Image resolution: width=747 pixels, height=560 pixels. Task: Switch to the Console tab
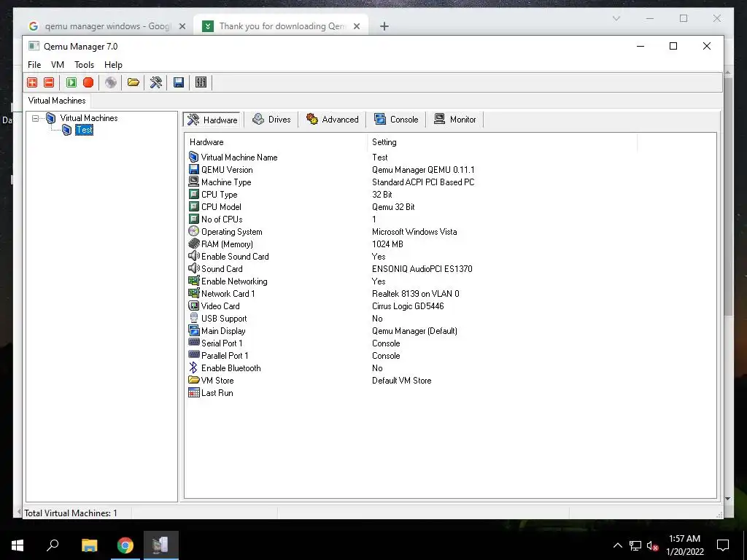click(396, 120)
